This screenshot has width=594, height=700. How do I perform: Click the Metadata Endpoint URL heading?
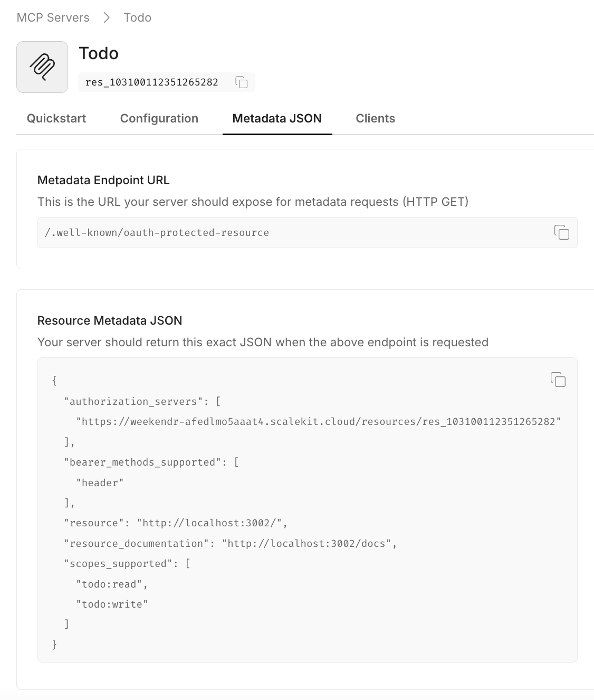103,180
